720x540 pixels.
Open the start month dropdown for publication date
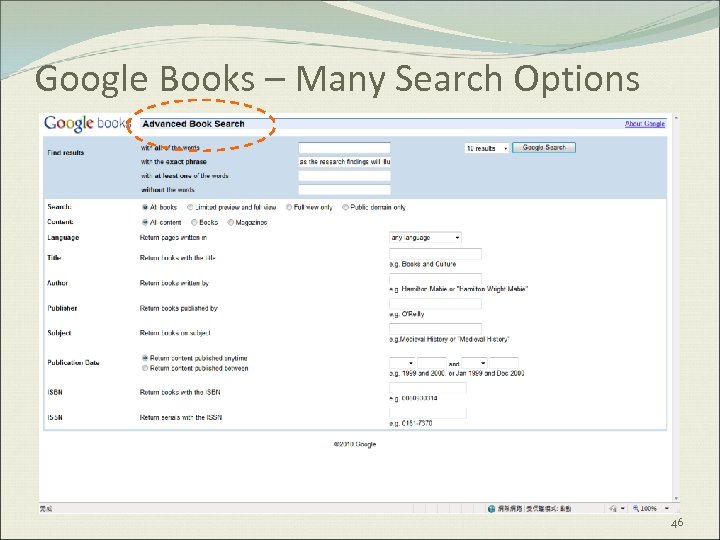click(x=402, y=363)
